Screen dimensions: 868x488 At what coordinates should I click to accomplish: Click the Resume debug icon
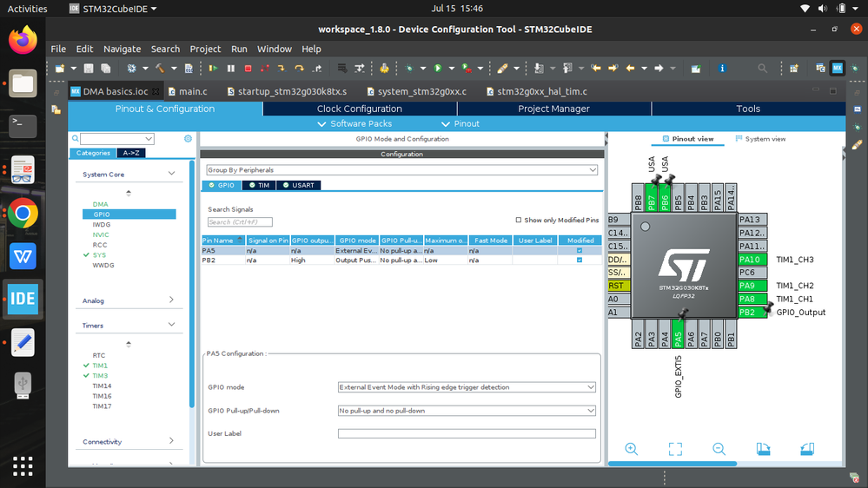[213, 68]
